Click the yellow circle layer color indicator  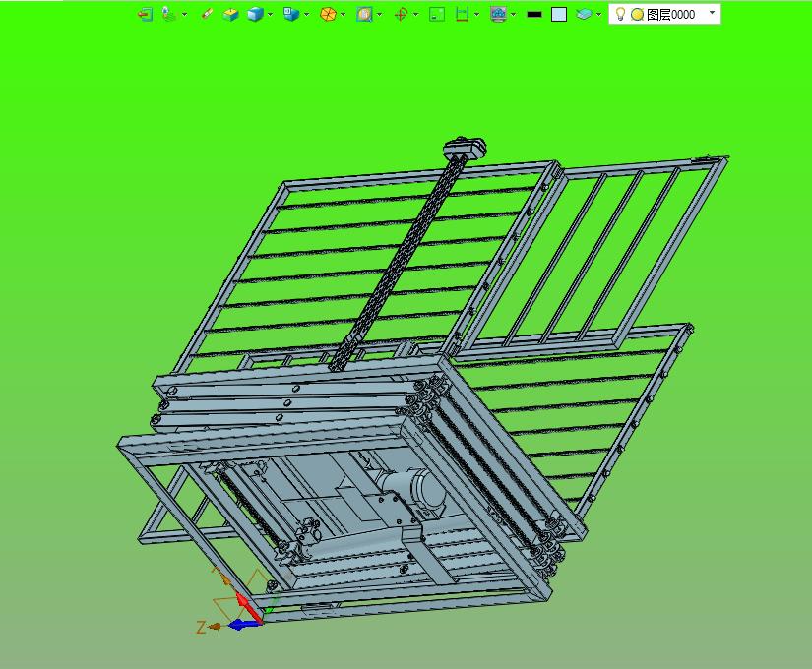coord(638,15)
